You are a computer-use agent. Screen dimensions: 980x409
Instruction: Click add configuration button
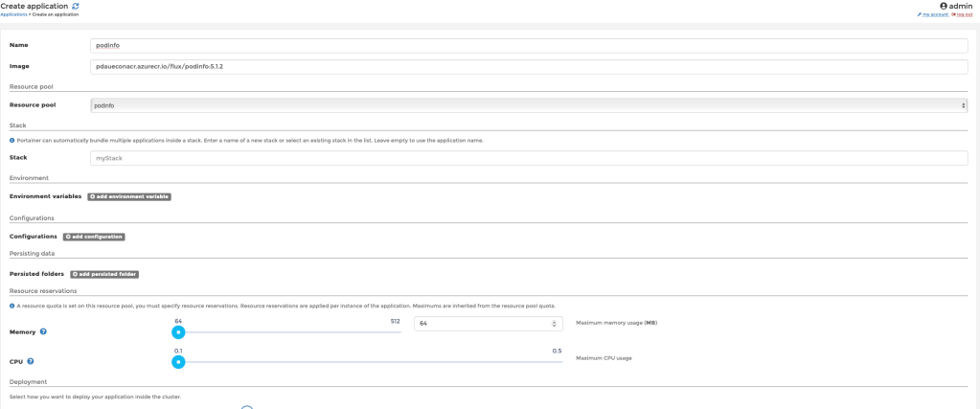pyautogui.click(x=94, y=236)
